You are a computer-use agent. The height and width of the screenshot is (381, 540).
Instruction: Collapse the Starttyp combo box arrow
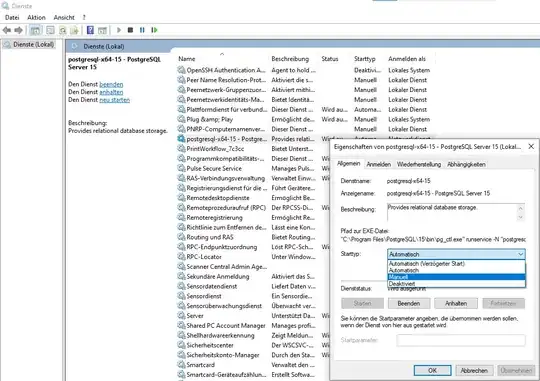click(x=520, y=254)
